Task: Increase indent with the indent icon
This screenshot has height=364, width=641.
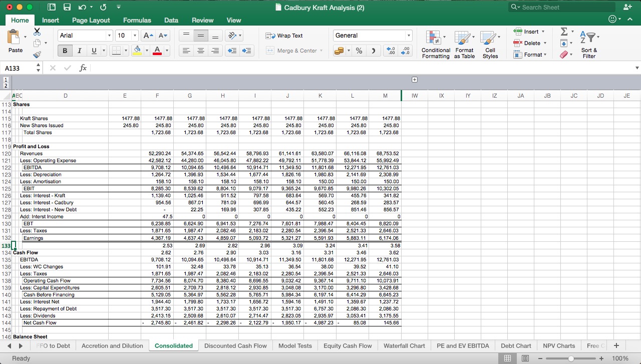Action: pyautogui.click(x=247, y=51)
